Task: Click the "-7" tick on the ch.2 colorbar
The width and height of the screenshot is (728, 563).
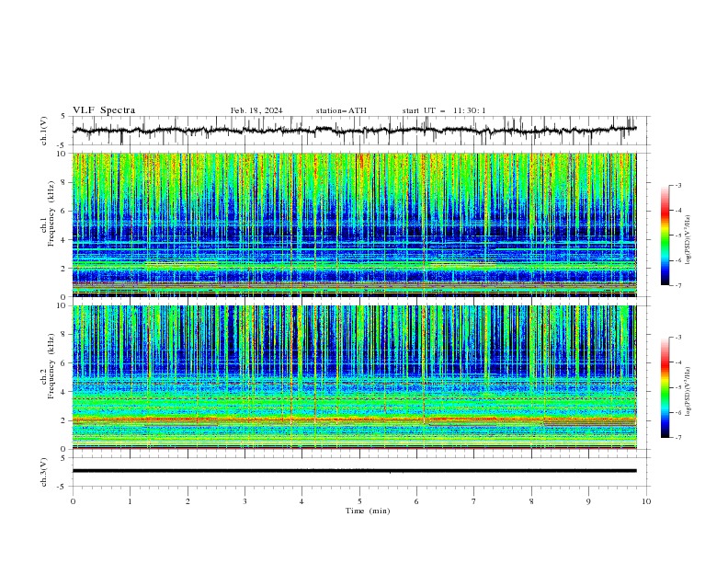Action: click(678, 438)
